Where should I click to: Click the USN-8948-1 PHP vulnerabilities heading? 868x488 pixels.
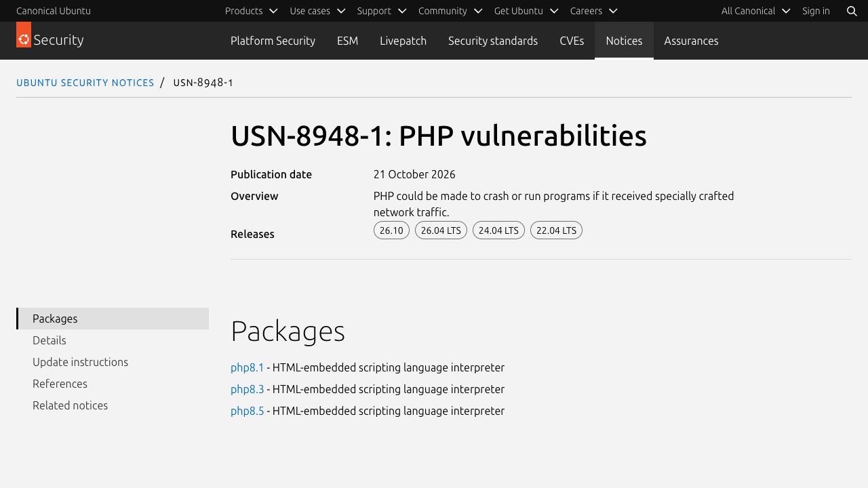click(438, 136)
